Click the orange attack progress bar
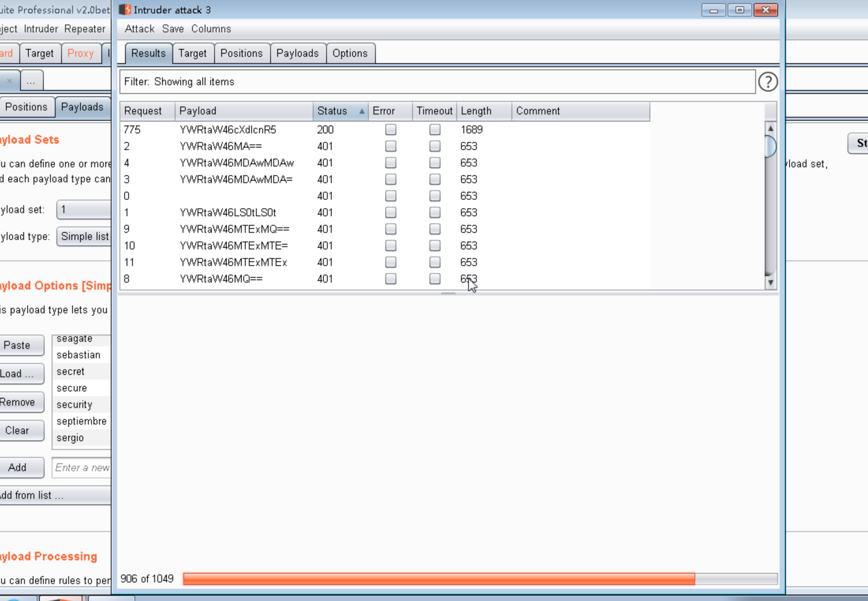The image size is (868, 601). pyautogui.click(x=439, y=579)
